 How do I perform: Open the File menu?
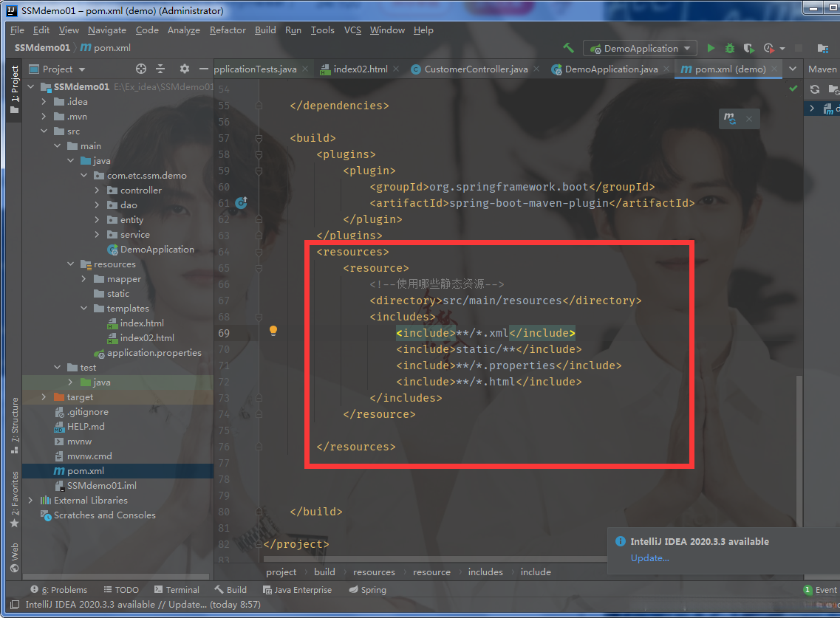[17, 30]
